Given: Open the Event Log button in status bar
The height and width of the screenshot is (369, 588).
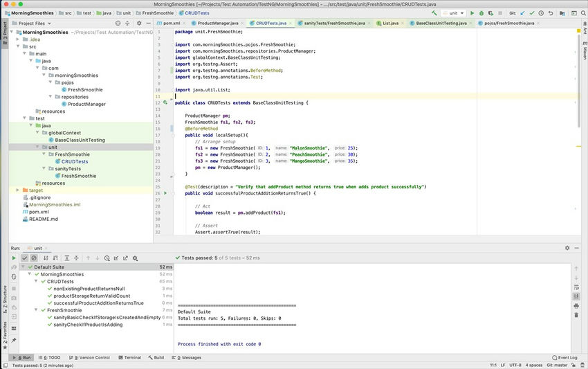Looking at the screenshot, I should click(564, 357).
